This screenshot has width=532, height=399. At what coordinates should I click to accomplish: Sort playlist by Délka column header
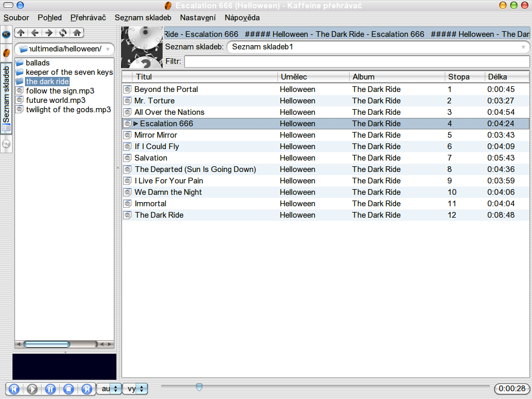[x=507, y=77]
